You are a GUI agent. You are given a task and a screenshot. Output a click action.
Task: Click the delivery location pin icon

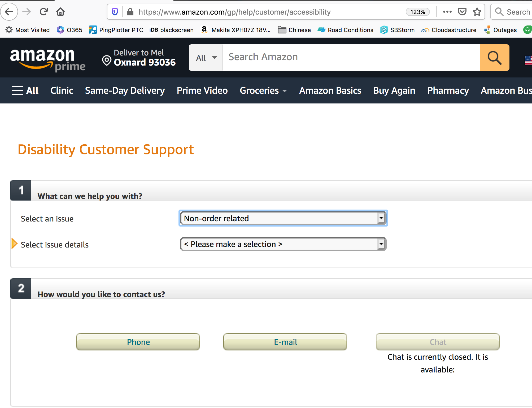107,60
